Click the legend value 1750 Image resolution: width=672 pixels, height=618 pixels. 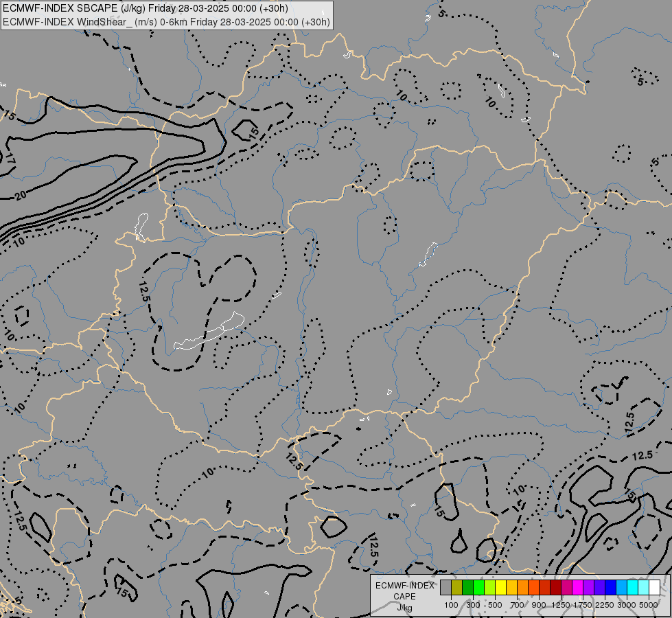tap(583, 605)
